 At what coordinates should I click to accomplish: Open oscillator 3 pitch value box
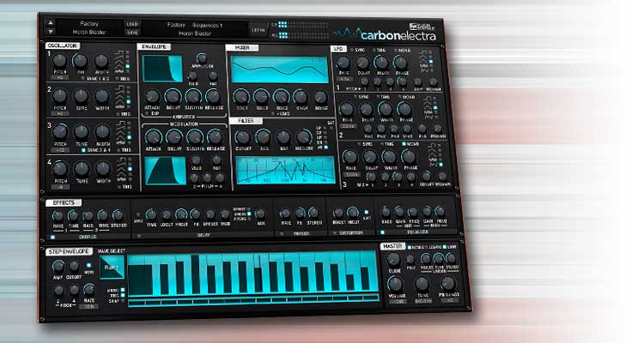pyautogui.click(x=60, y=150)
